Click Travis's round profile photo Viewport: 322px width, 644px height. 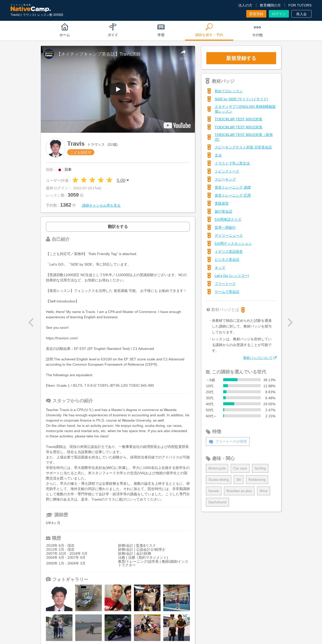pyautogui.click(x=55, y=148)
